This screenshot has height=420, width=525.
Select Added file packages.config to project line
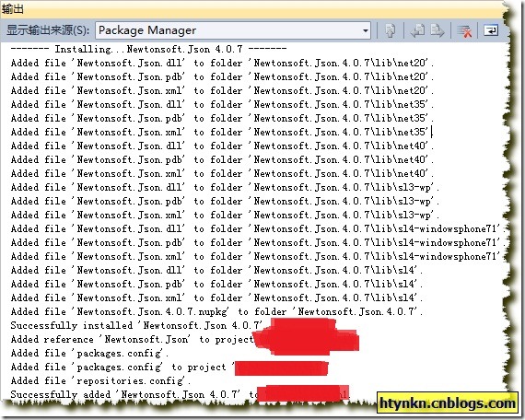[x=122, y=367]
